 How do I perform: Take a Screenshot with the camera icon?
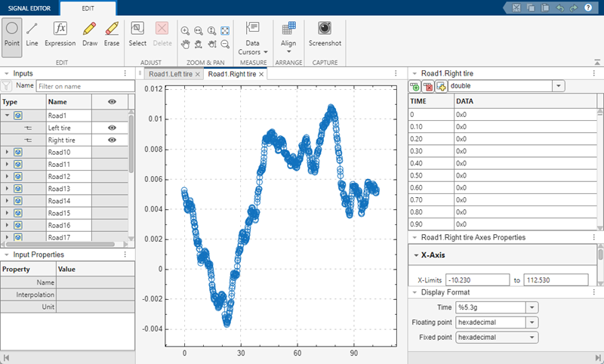pos(325,35)
